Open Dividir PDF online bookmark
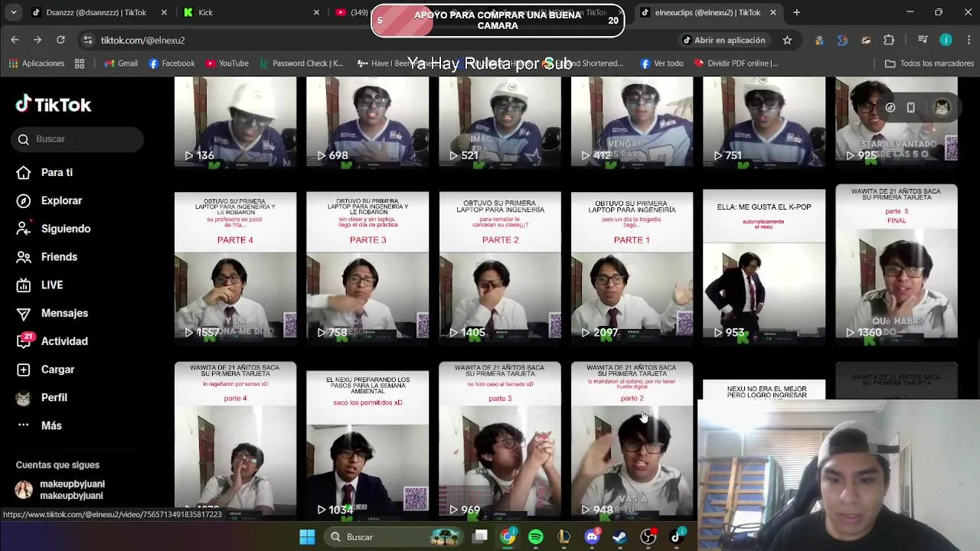This screenshot has width=980, height=551. click(x=736, y=64)
